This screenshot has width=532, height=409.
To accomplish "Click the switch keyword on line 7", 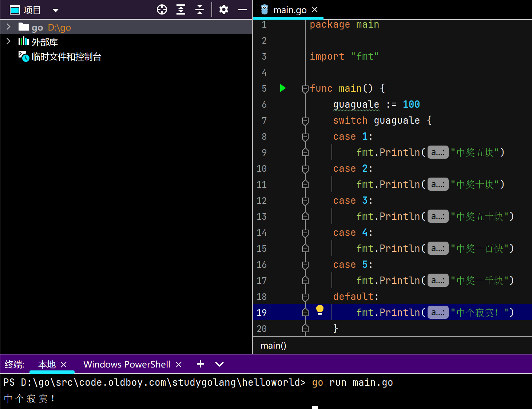I will click(x=350, y=120).
